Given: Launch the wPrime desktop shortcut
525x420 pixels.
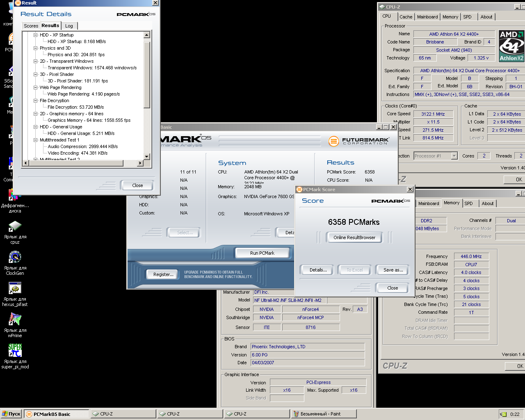Looking at the screenshot, I should point(15,320).
